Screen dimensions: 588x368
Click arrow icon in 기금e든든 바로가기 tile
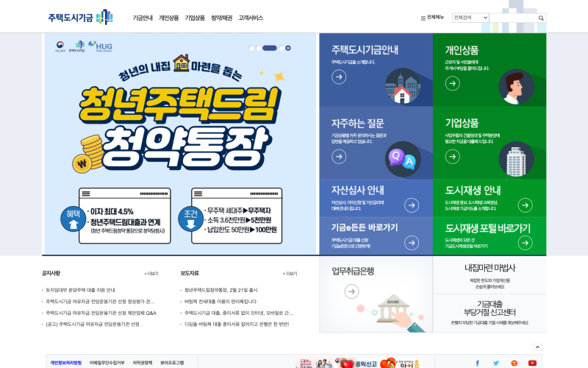click(x=412, y=243)
